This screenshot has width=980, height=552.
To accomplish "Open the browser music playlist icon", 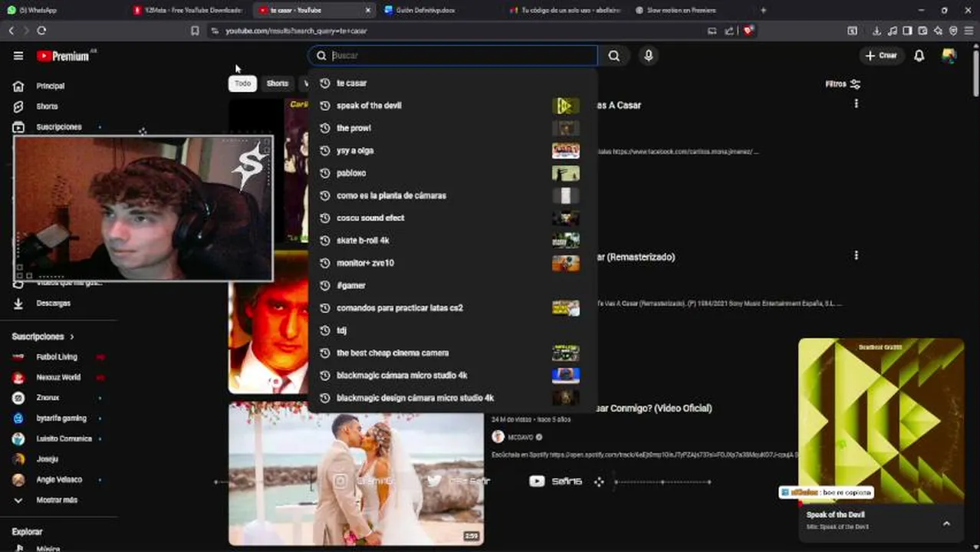I will pyautogui.click(x=892, y=31).
